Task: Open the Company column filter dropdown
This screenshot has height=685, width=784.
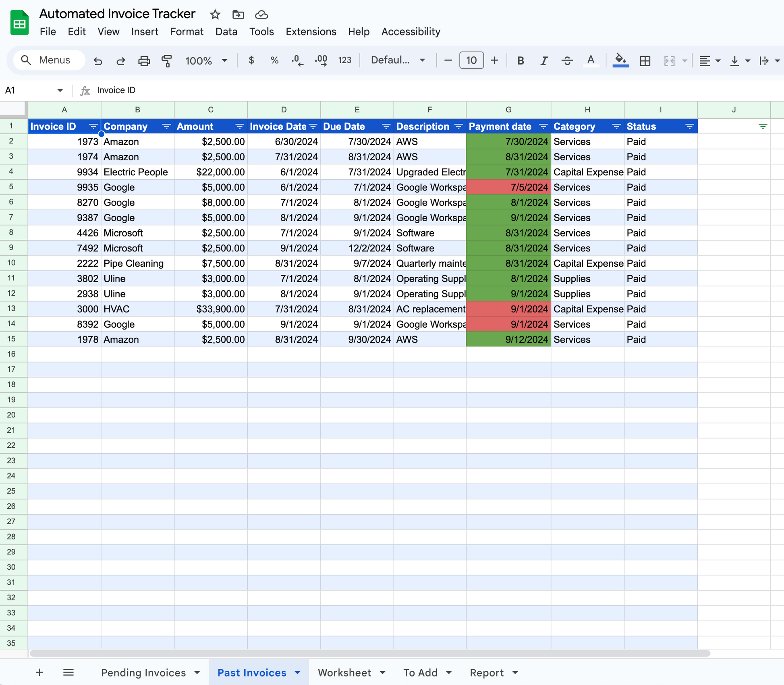Action: tap(166, 127)
